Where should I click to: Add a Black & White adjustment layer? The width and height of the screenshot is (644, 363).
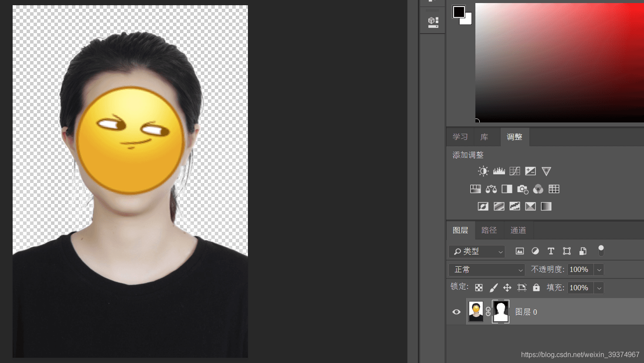pyautogui.click(x=507, y=189)
